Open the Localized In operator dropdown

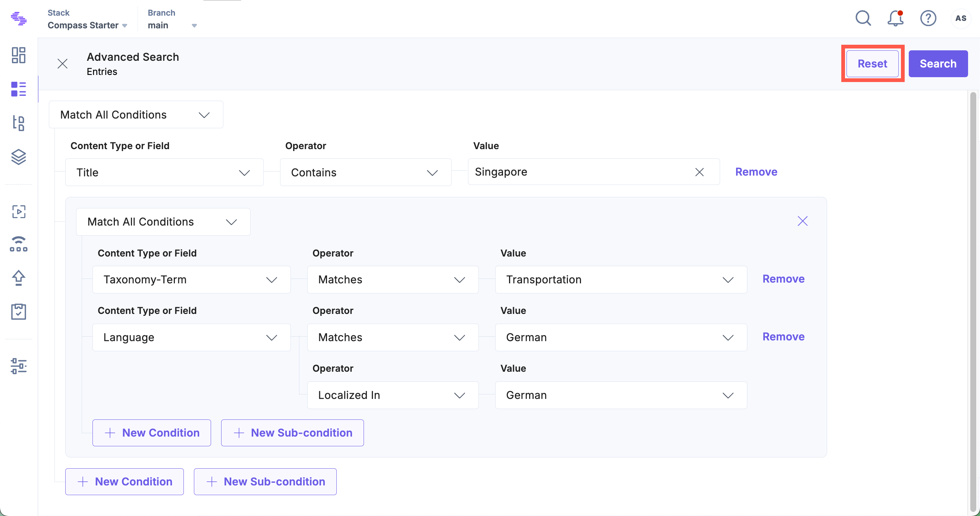tap(393, 395)
